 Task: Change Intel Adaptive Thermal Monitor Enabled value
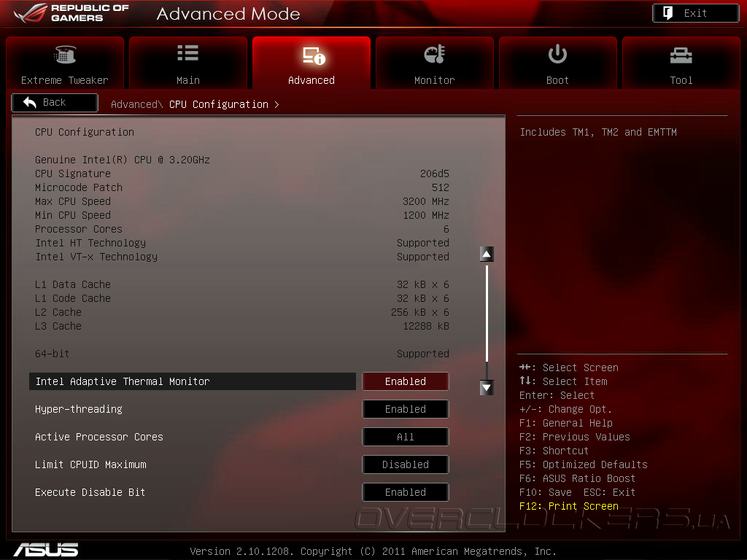click(406, 381)
